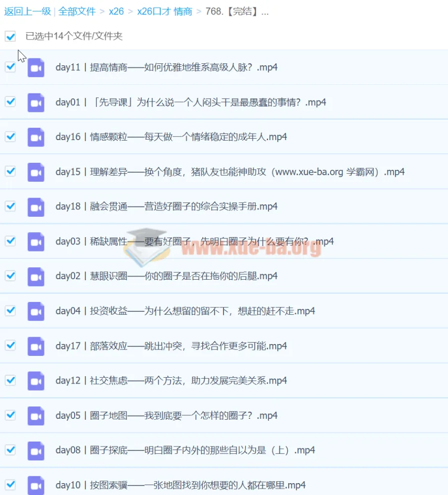Viewport: 448px width, 495px height.
Task: Open file day02 慧眼识圈 你的圈子是否在拖你的后腿
Action: pos(167,276)
